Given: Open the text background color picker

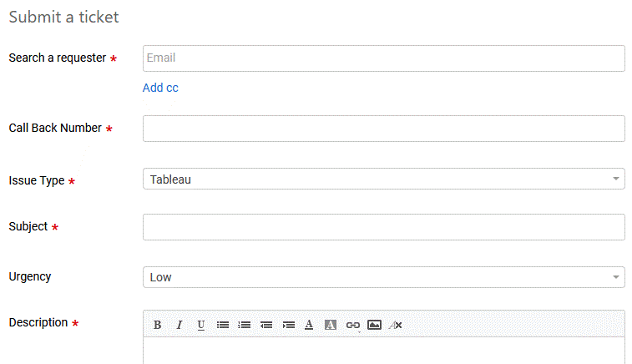Looking at the screenshot, I should [x=331, y=325].
